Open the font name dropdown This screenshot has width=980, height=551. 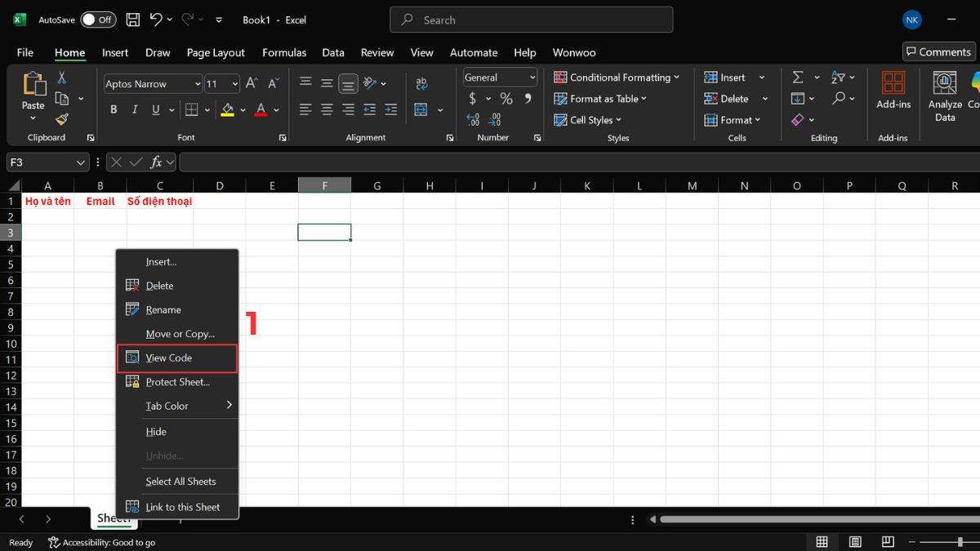pyautogui.click(x=197, y=83)
